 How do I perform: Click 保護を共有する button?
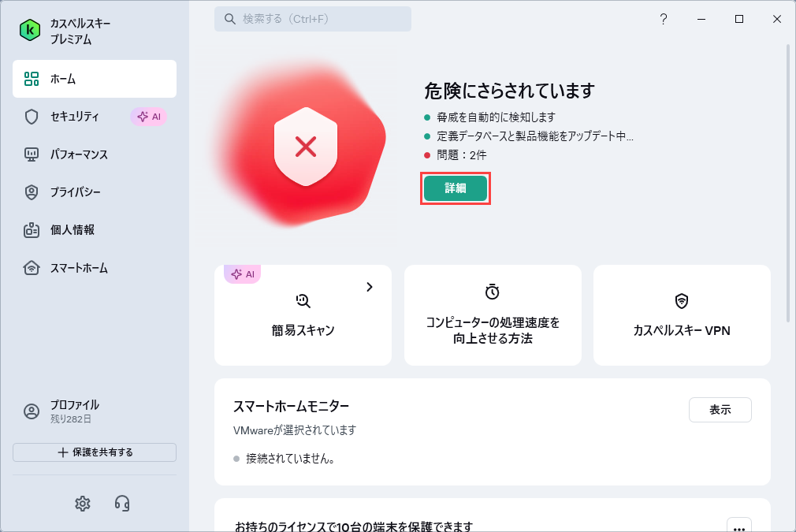tap(95, 452)
